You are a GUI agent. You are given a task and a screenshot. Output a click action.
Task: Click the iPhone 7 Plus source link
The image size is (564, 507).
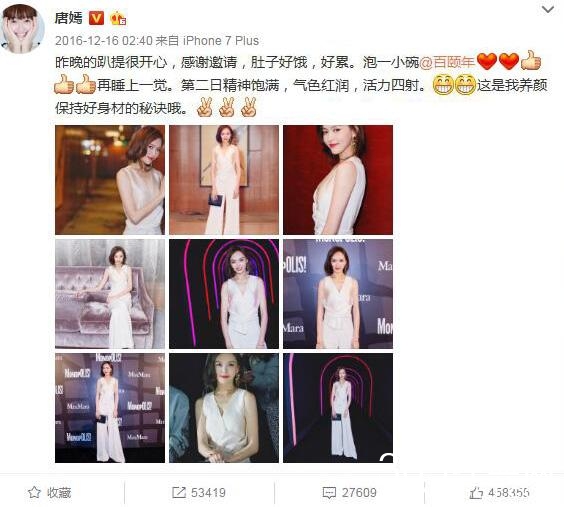221,41
